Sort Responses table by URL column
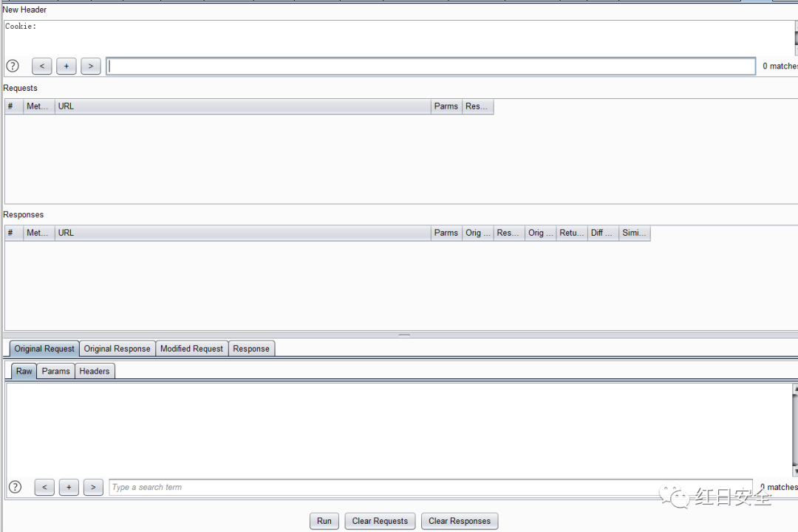The image size is (798, 532). [243, 233]
